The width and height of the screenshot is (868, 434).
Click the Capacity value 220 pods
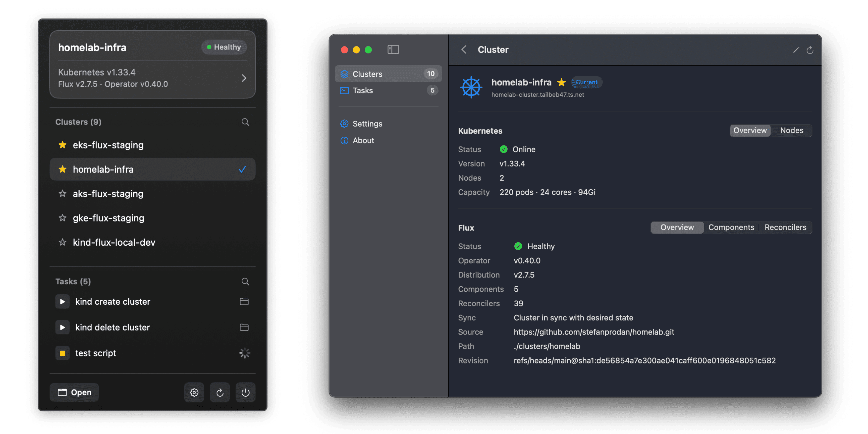(x=547, y=192)
